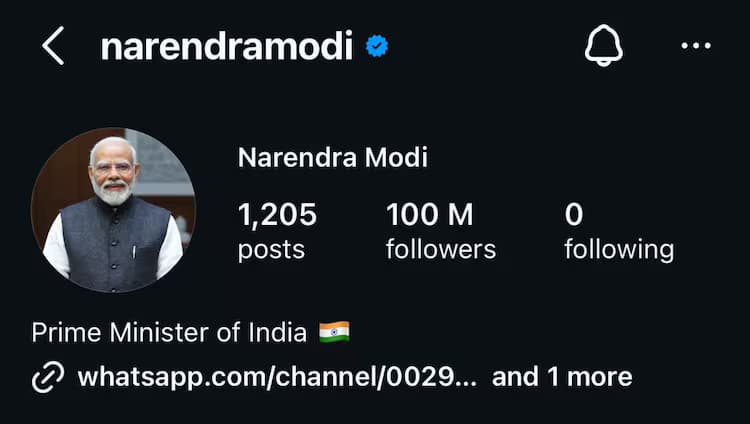Screen dimensions: 750x424
Task: Open the three-dot more options menu
Action: pyautogui.click(x=695, y=46)
